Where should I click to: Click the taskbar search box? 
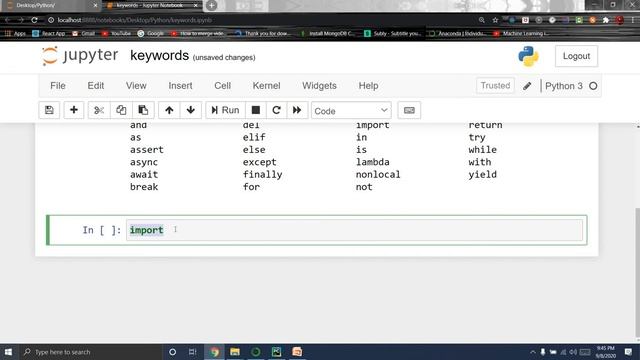pyautogui.click(x=90, y=352)
